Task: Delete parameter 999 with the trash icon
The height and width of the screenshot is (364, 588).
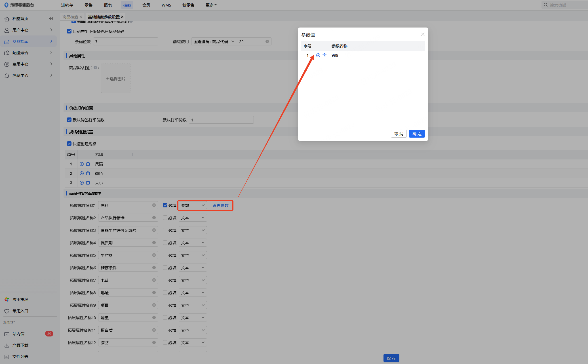Action: coord(324,55)
